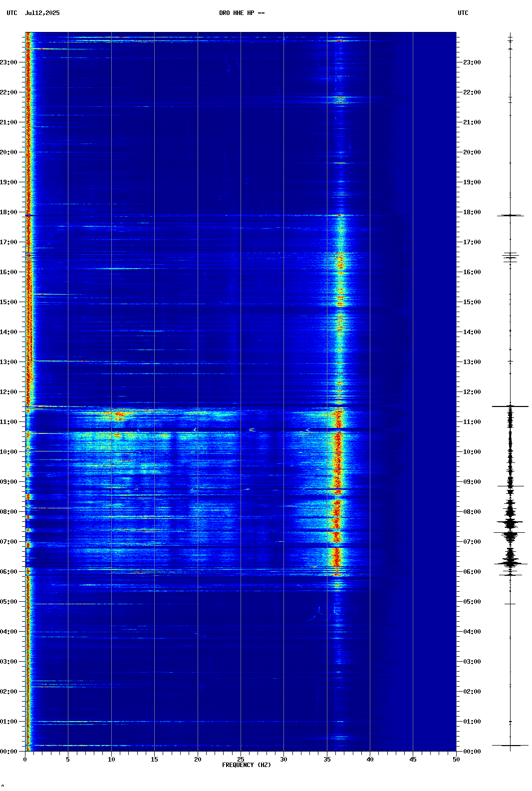
Task: Select the right-axis 13:00 time label
Action: coord(472,362)
